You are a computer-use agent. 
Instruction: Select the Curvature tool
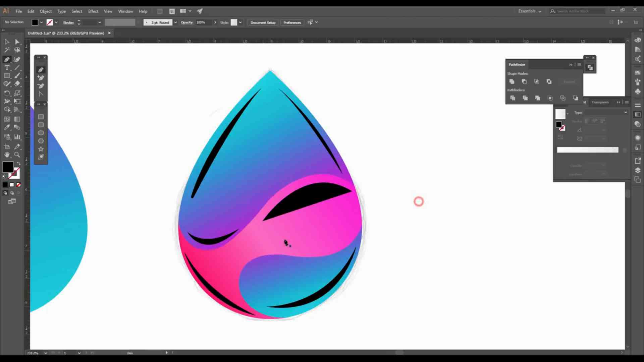click(17, 59)
